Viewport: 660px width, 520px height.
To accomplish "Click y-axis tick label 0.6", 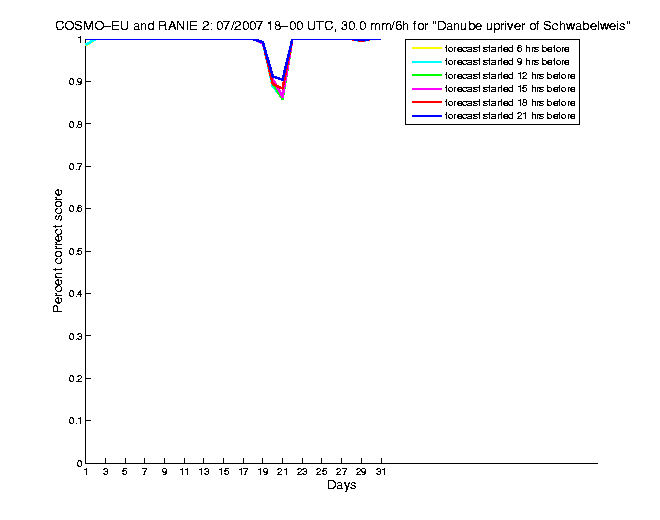I will click(x=74, y=209).
